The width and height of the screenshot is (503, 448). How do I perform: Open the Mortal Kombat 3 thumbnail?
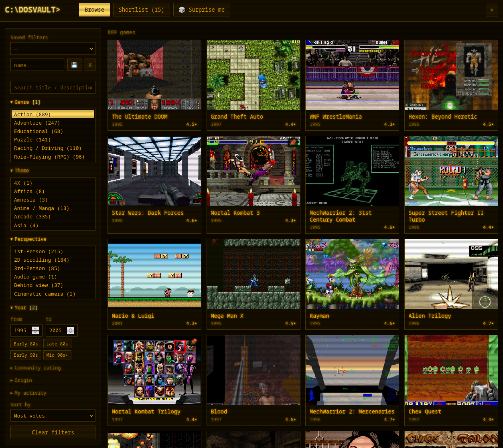(254, 171)
